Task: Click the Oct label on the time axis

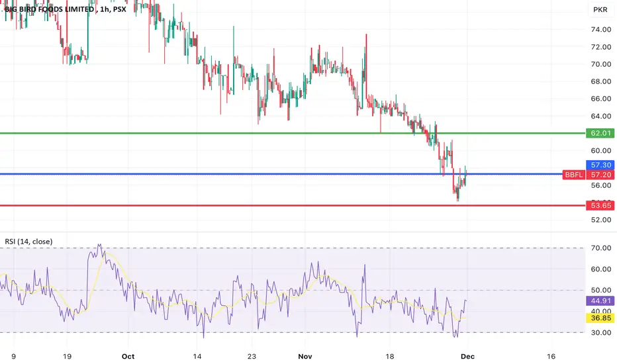Action: 128,357
